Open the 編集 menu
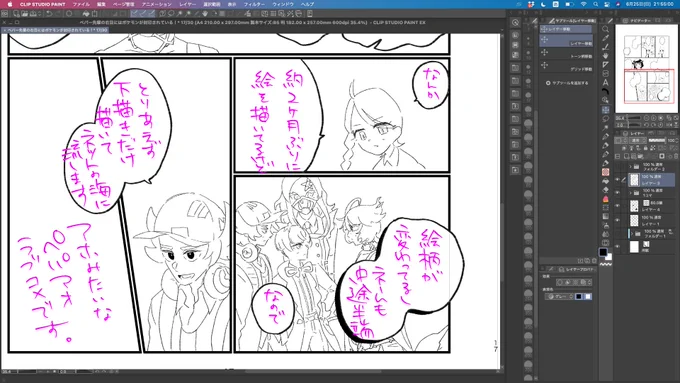680x383 pixels. (x=101, y=4)
